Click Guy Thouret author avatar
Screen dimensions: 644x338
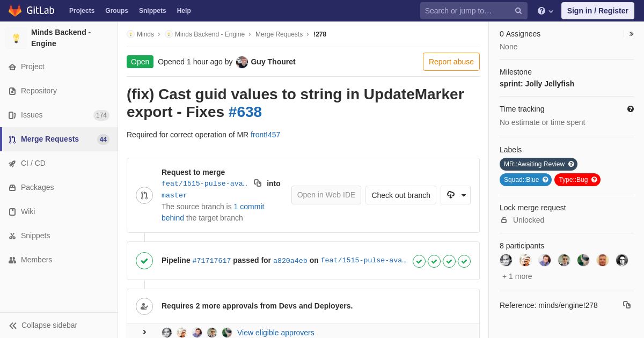tap(242, 62)
